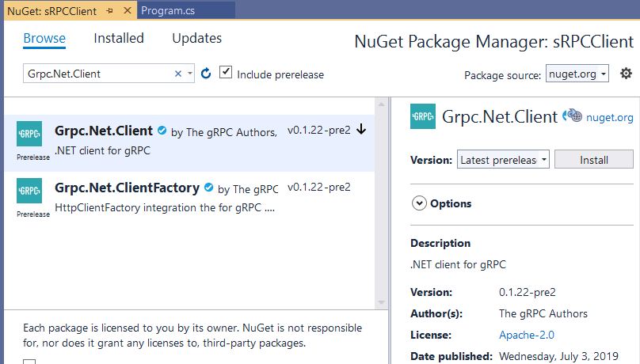This screenshot has width=640, height=364.
Task: Open NuGet settings gear icon
Action: (626, 74)
